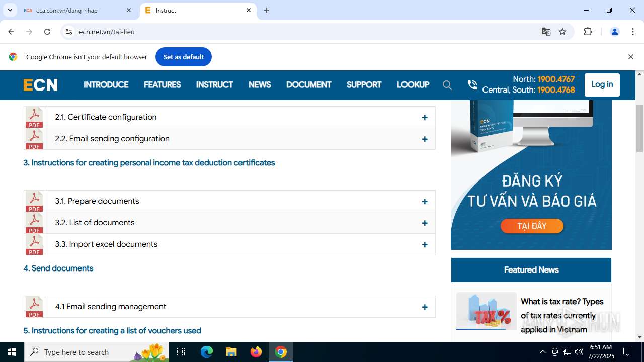644x362 pixels.
Task: Open the LOOKUP menu item
Action: [413, 85]
